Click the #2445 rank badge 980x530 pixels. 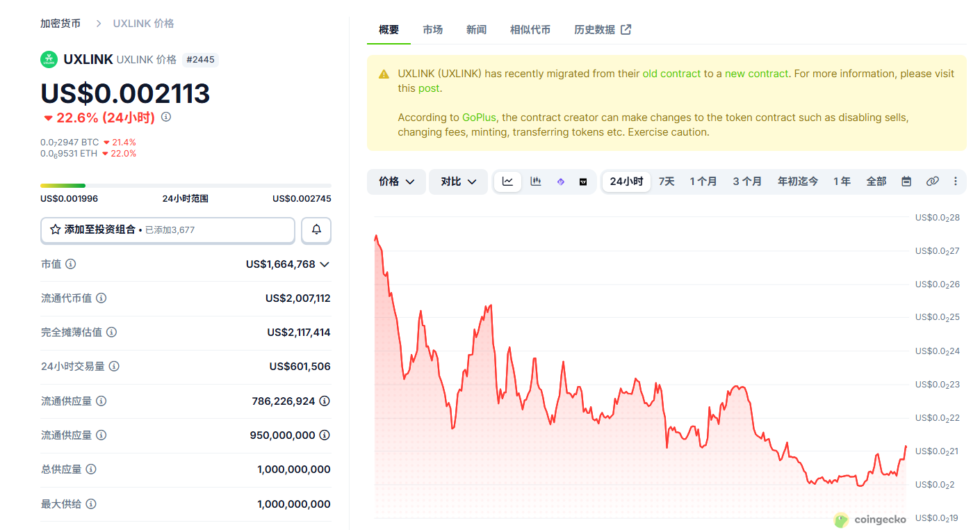(x=200, y=60)
